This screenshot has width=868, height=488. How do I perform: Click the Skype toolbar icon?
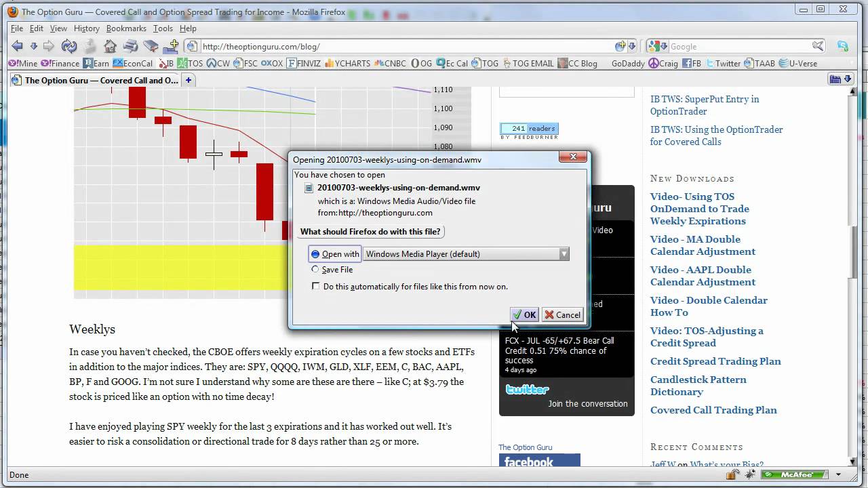pos(842,46)
